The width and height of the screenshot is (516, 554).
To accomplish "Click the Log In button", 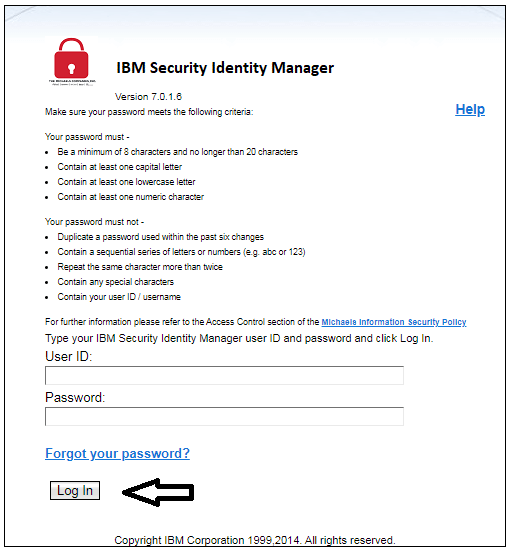I will pos(75,490).
